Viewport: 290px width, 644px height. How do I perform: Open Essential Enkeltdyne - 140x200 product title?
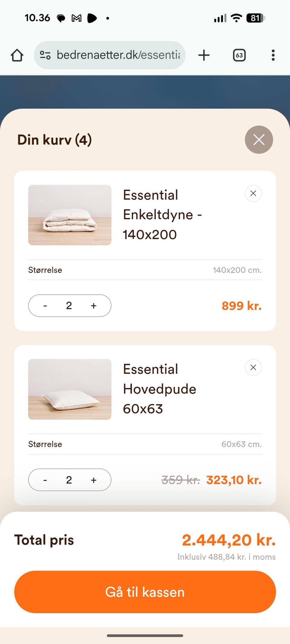162,215
